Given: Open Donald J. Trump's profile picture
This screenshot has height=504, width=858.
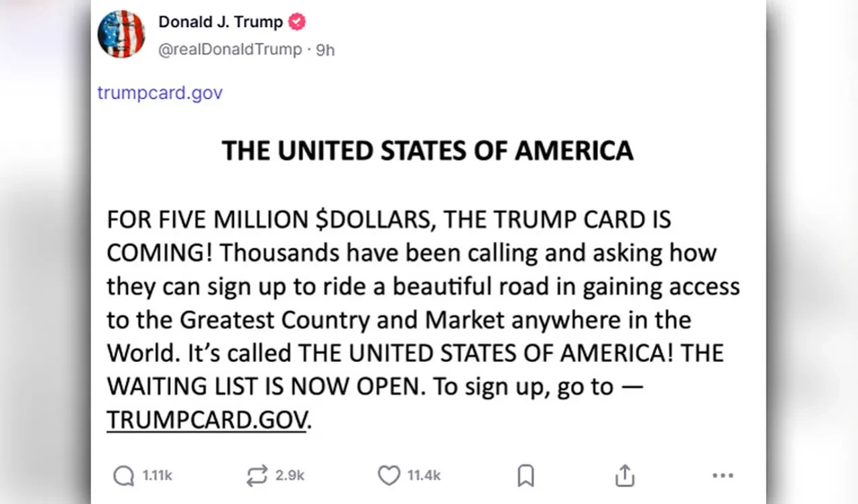Looking at the screenshot, I should (121, 35).
